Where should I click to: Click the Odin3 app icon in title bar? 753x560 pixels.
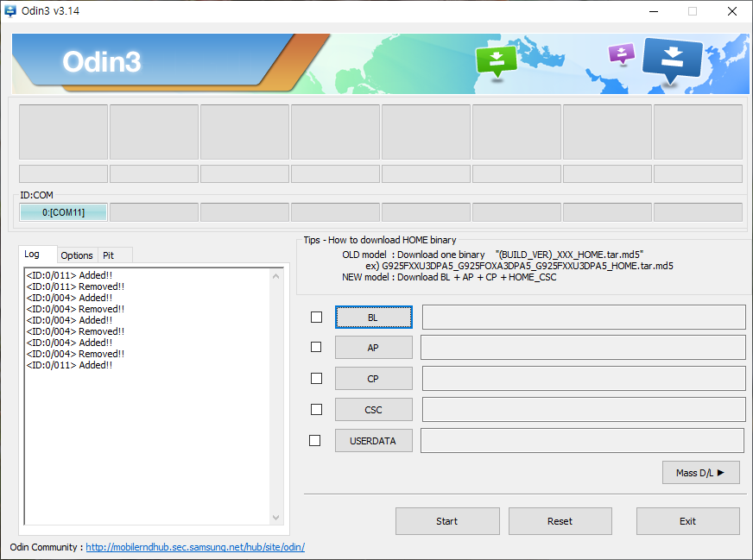coord(10,10)
